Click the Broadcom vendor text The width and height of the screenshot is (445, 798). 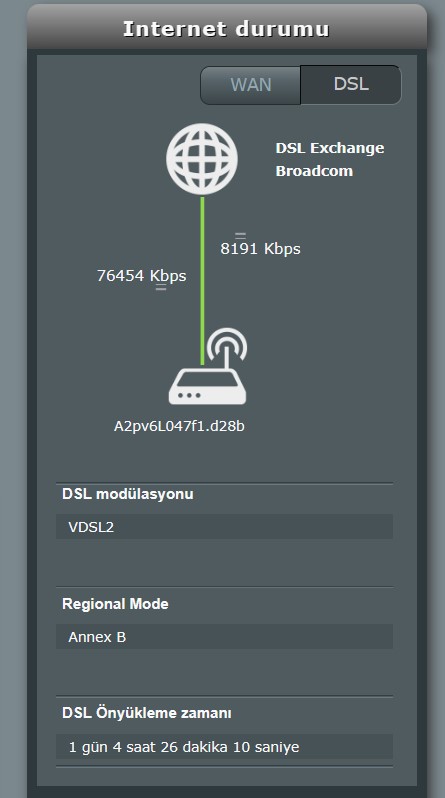pyautogui.click(x=314, y=171)
